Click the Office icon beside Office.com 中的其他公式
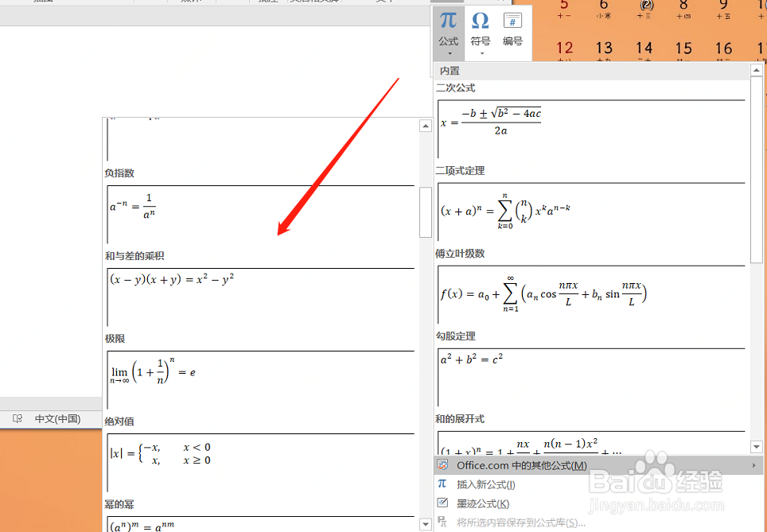The height and width of the screenshot is (532, 767). click(x=442, y=465)
